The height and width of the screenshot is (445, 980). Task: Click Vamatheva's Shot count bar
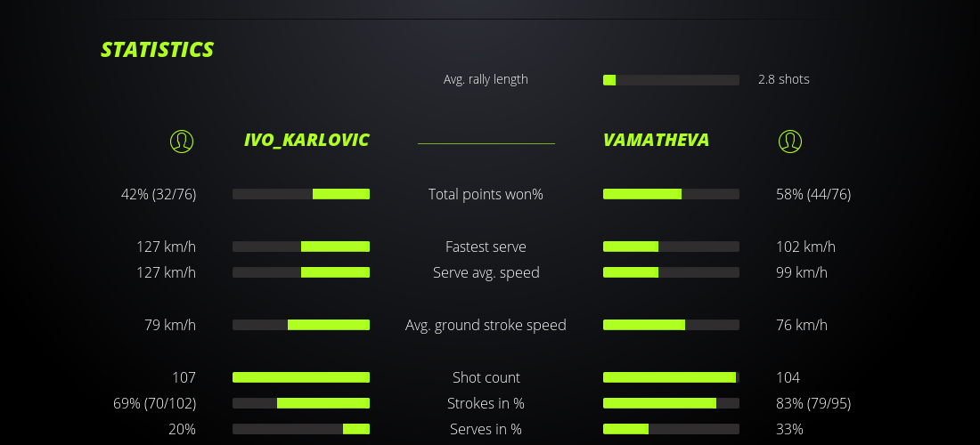pyautogui.click(x=671, y=377)
